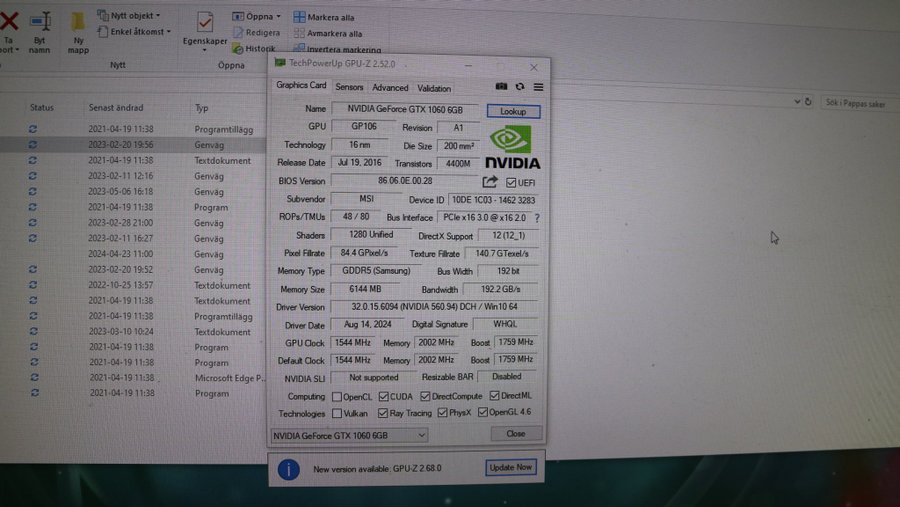
Task: Click the NVIDIA logo in GPU-Z
Action: click(513, 148)
